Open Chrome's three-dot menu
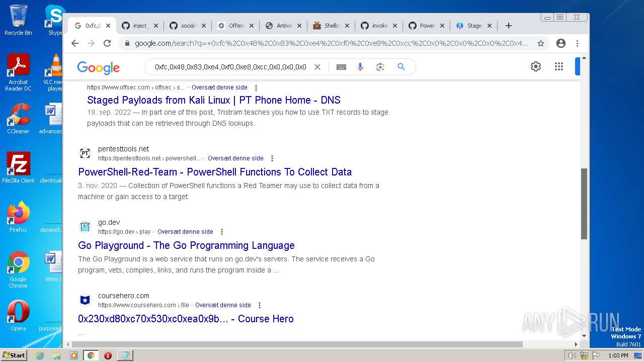The image size is (644, 362). (x=577, y=43)
